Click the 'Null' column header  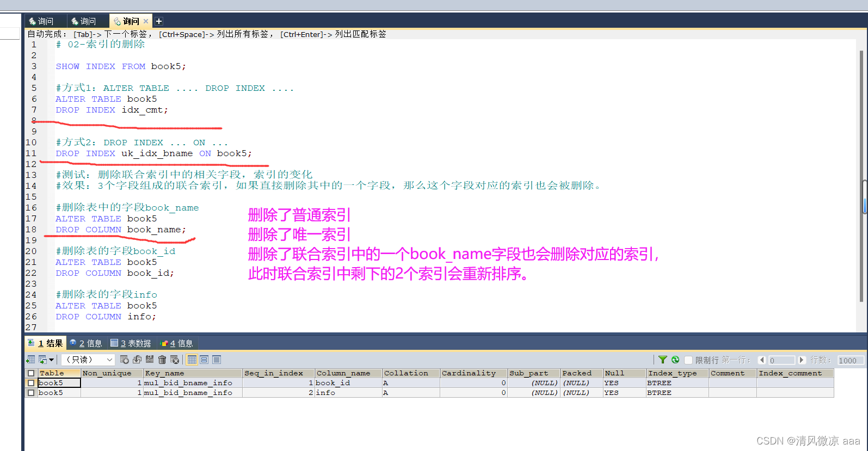(625, 373)
